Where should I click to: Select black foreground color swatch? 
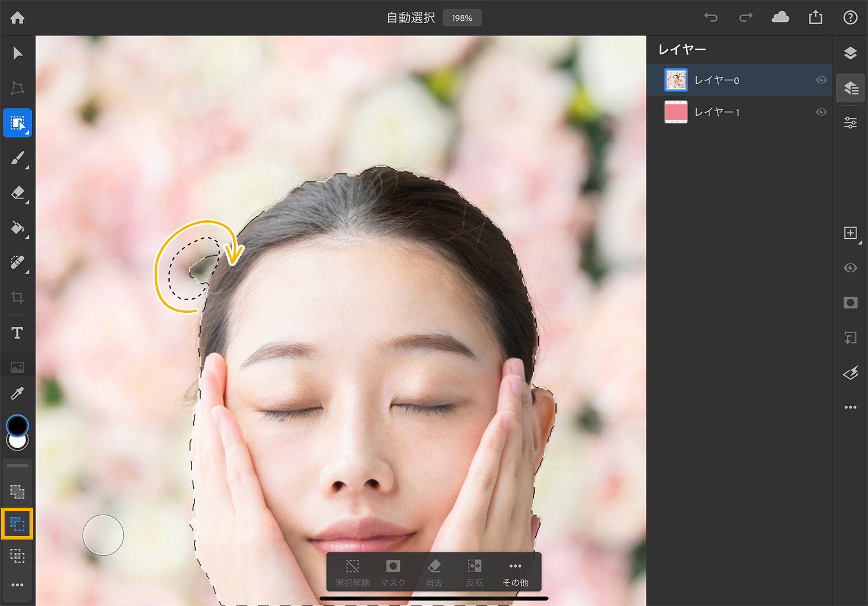coord(17,424)
